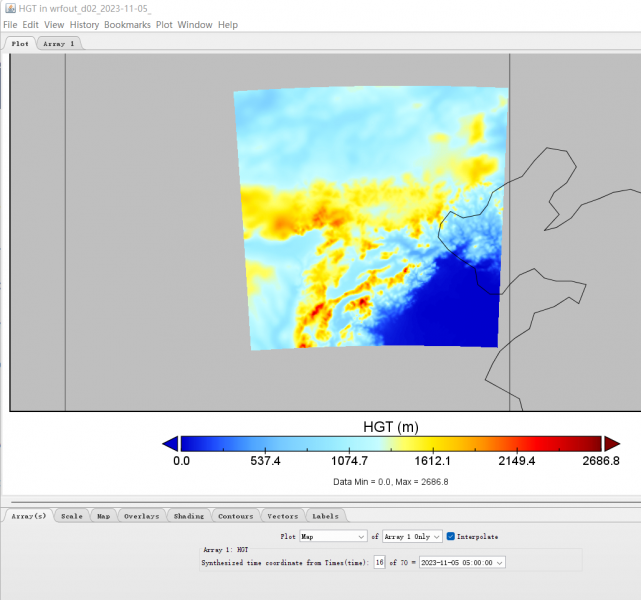Click the HGT color scale bar

coord(390,443)
